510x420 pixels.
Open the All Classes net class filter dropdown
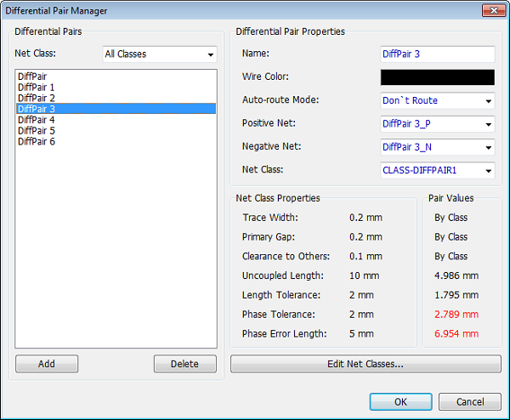click(160, 54)
